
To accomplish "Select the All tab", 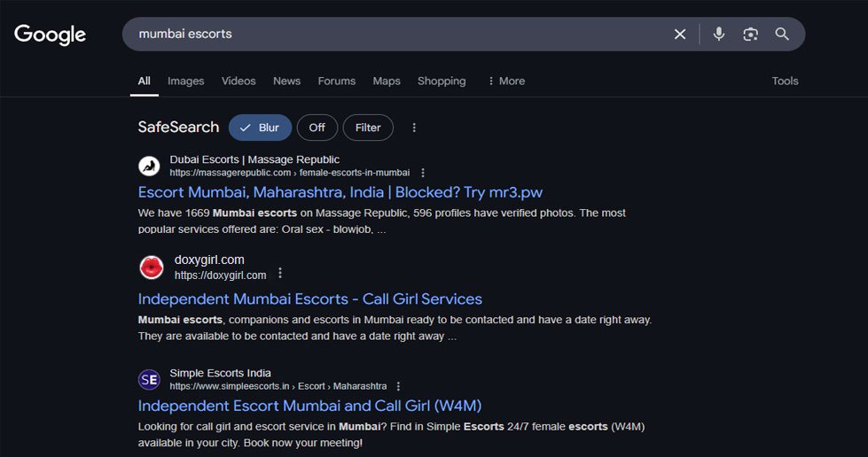I will pyautogui.click(x=144, y=81).
